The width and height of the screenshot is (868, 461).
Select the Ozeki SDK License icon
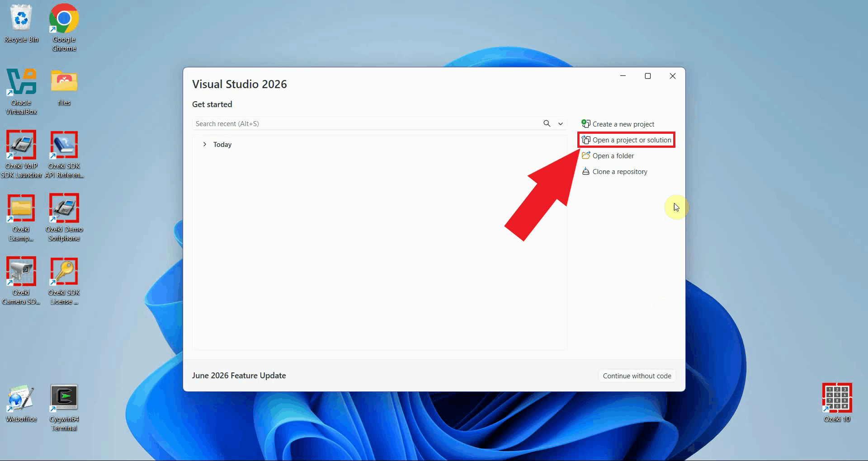[x=64, y=281]
